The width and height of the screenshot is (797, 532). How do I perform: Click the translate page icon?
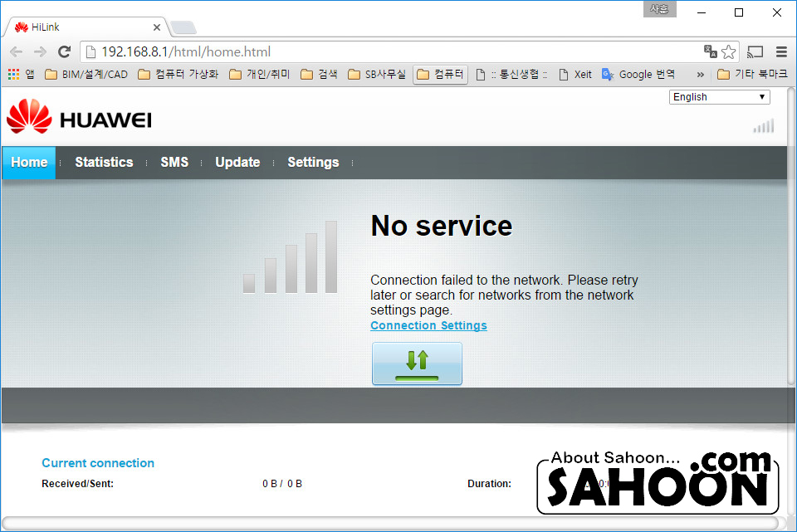(710, 51)
